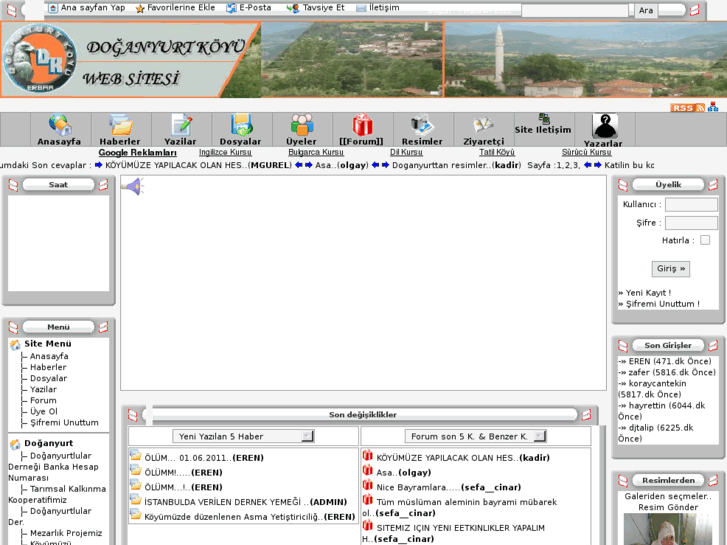Open the Dil Kursu ad link
Screen dimensions: 727x545
[x=406, y=152]
